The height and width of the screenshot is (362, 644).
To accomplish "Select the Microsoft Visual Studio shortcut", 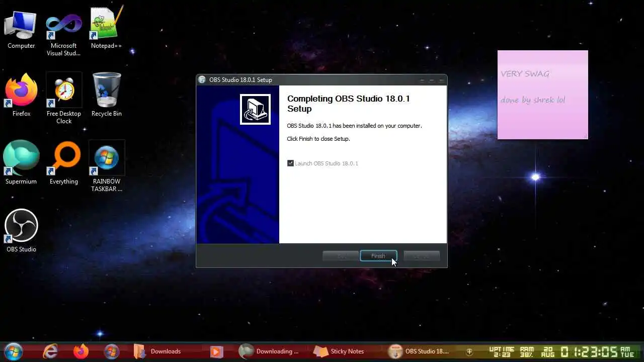I will point(64,34).
